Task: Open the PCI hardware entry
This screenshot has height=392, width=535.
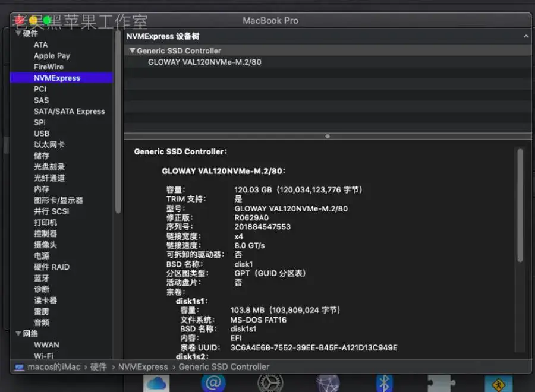Action: tap(40, 89)
